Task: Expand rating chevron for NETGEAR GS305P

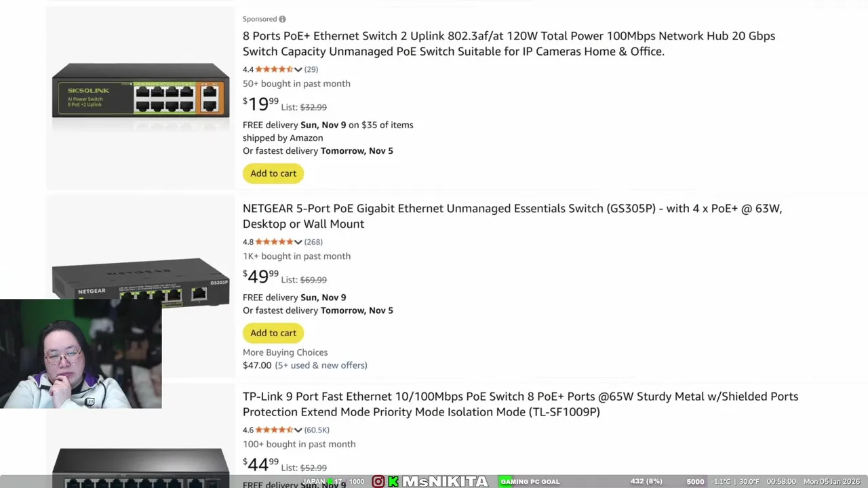Action: tap(298, 242)
